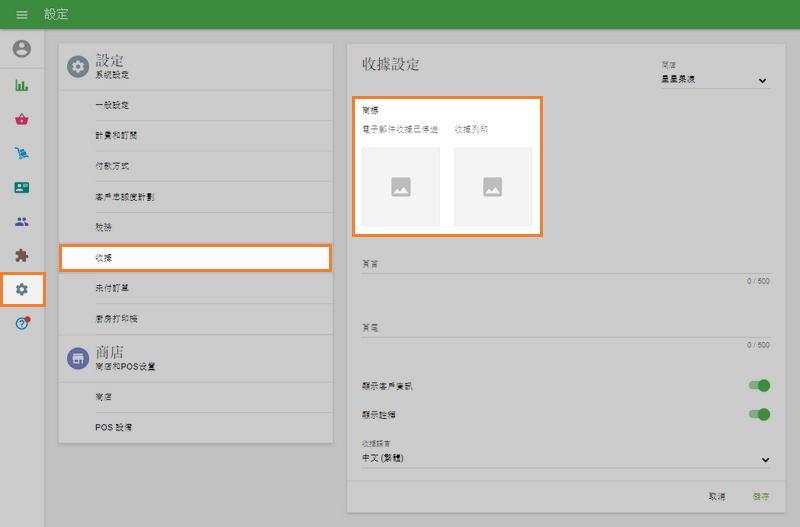Open the settings gear icon in the sidebar
This screenshot has height=527, width=800.
coord(21,289)
